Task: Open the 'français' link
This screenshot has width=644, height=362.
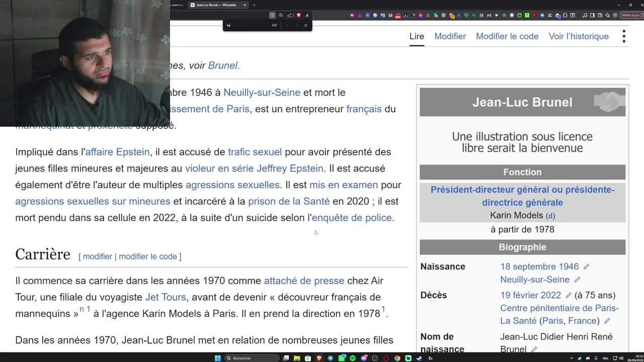Action: (x=364, y=109)
